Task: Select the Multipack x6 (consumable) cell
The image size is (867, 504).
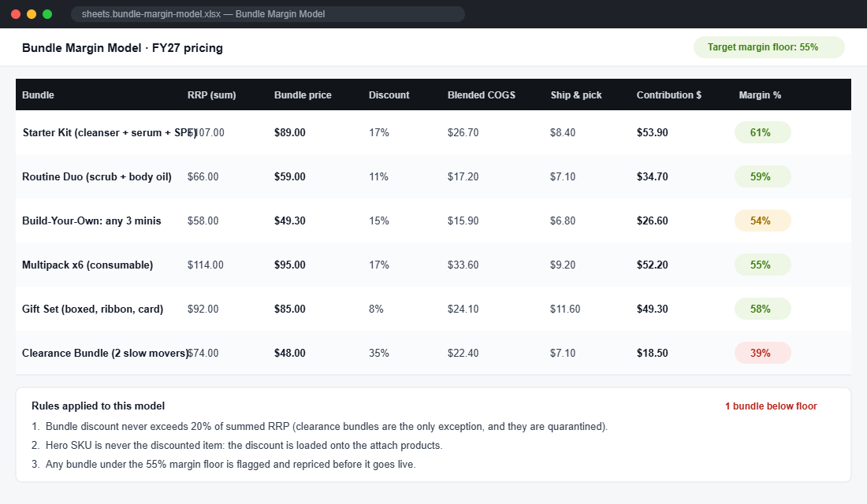Action: (87, 265)
